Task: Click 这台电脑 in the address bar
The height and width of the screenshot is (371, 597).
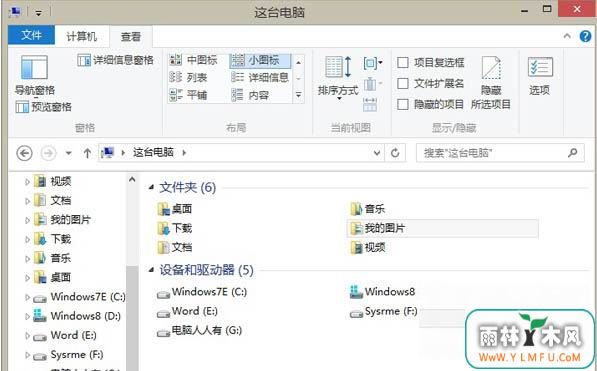Action: (153, 153)
